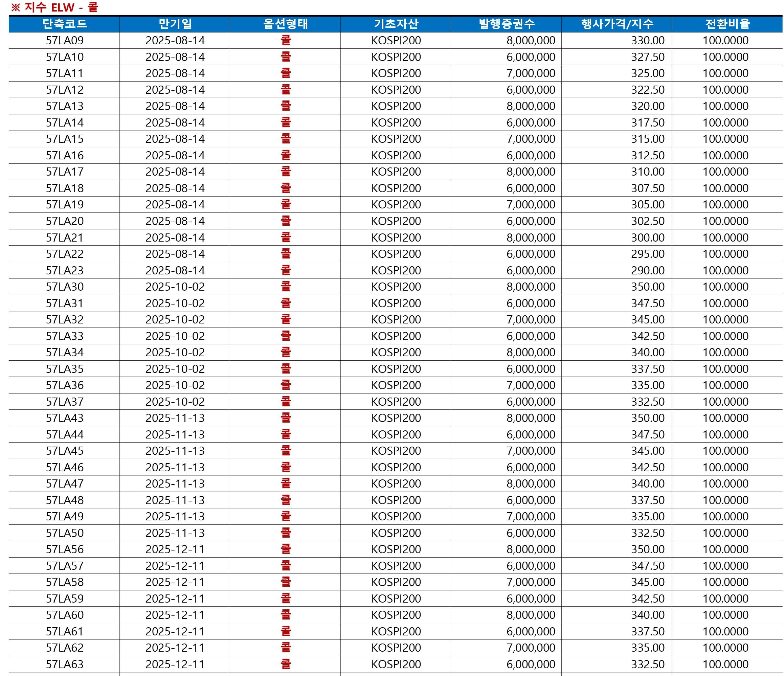Select code cell 57LA47

click(65, 484)
